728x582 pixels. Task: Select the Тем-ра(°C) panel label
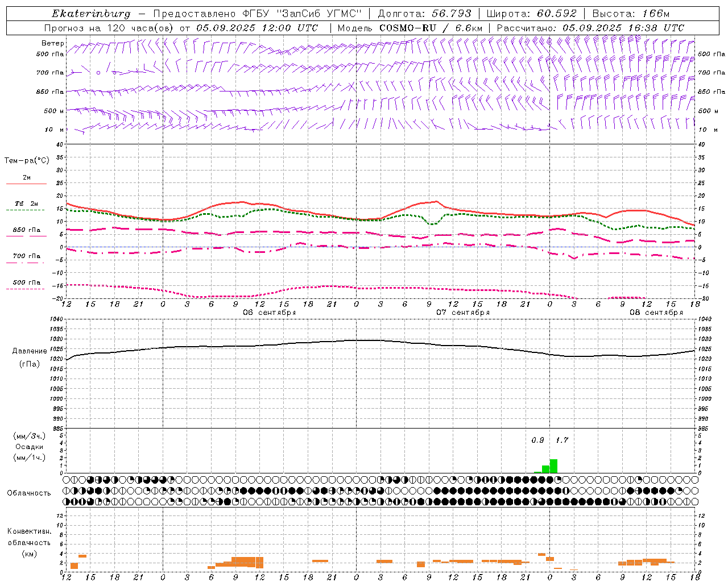[27, 161]
